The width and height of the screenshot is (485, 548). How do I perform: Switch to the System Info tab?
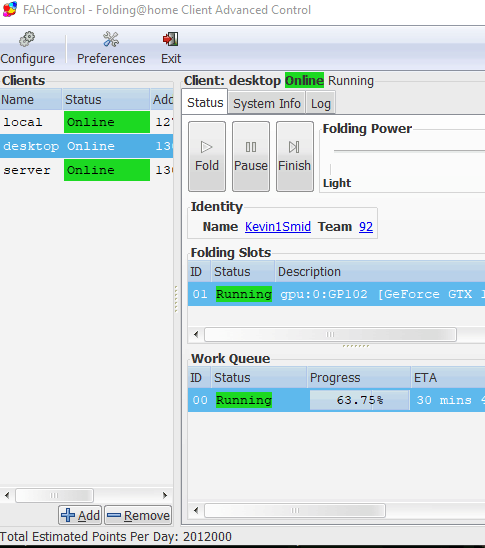coord(267,103)
